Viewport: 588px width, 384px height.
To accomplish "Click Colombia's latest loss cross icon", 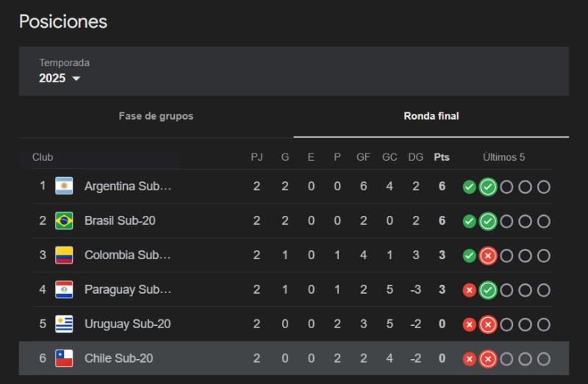I will coord(487,256).
